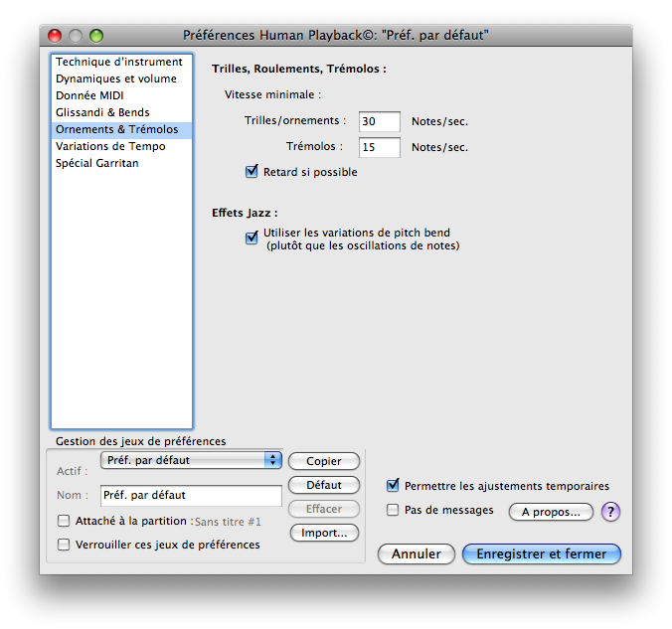This screenshot has width=672, height=629.
Task: Open the Actif preference set dropdown
Action: click(192, 460)
